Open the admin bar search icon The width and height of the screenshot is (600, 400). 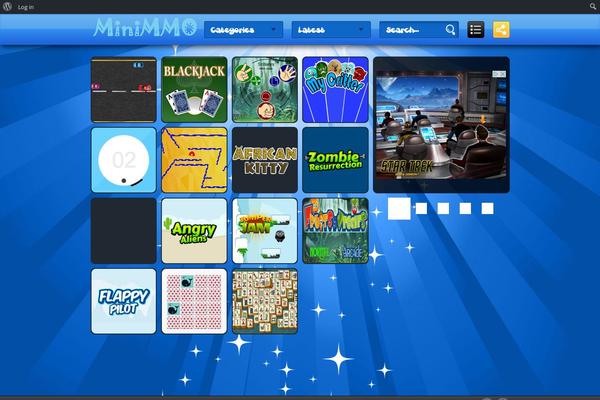coord(593,7)
